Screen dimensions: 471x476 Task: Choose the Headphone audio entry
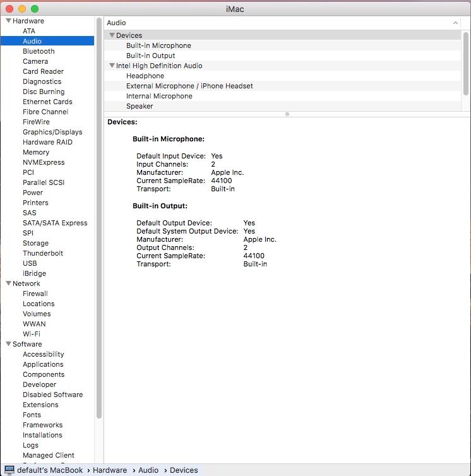tap(145, 76)
